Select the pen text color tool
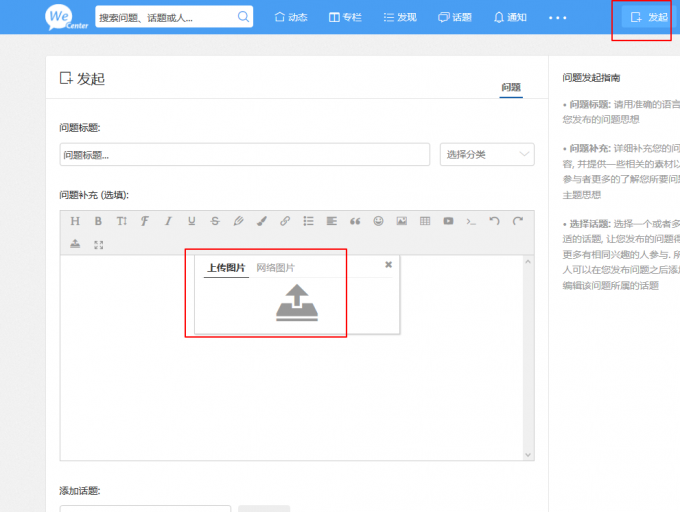The height and width of the screenshot is (512, 680). [238, 221]
